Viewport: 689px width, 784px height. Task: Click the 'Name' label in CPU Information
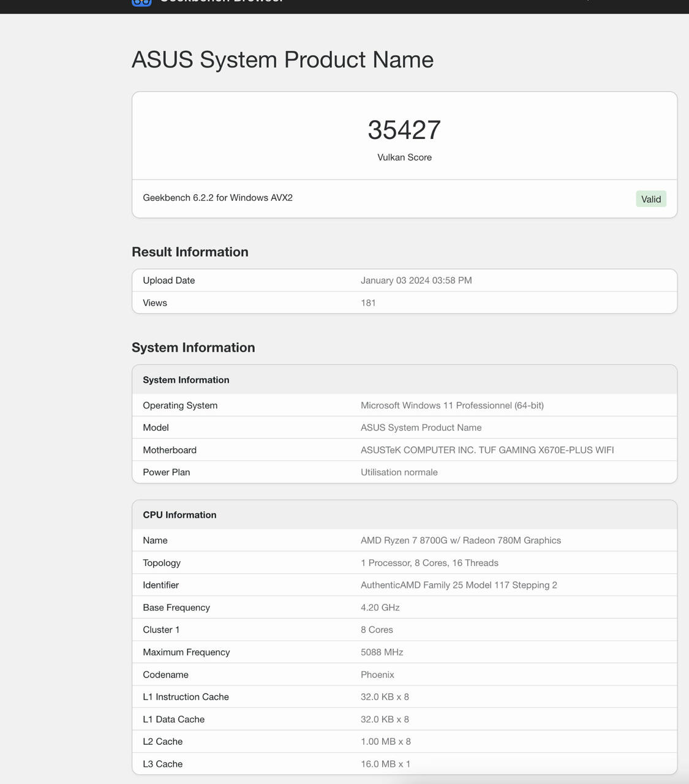pos(155,540)
